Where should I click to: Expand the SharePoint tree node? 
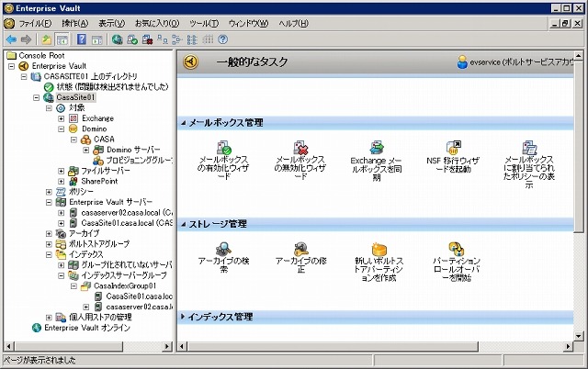61,181
